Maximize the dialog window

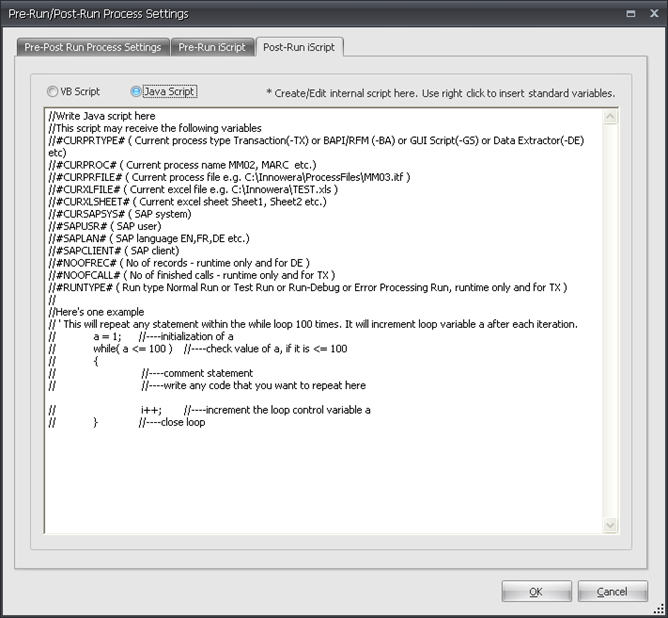630,13
